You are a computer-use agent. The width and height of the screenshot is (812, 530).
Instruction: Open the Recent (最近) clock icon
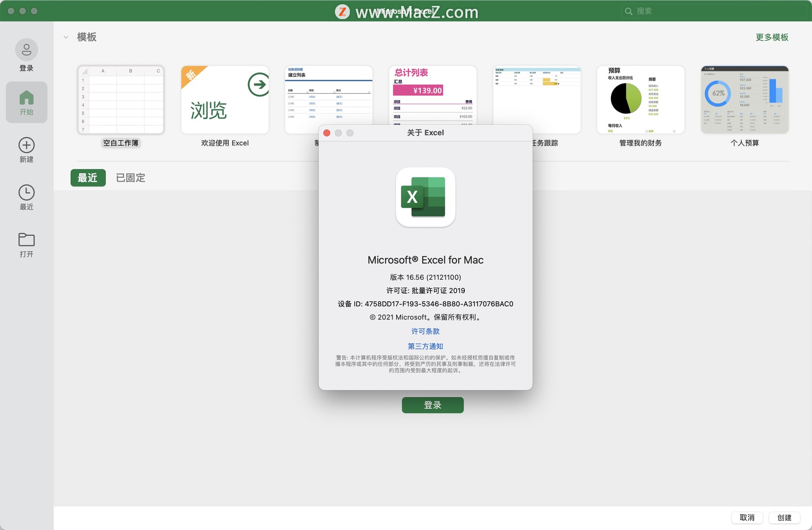click(x=26, y=192)
